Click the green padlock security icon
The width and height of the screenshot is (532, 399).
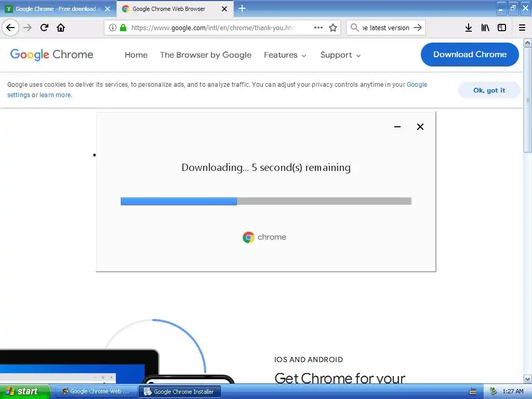click(123, 28)
